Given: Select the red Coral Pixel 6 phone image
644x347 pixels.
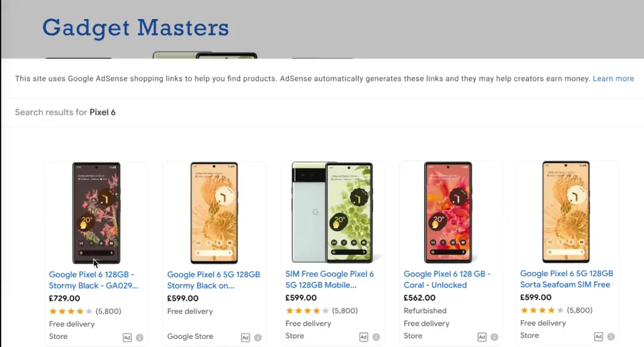Looking at the screenshot, I should tap(448, 212).
